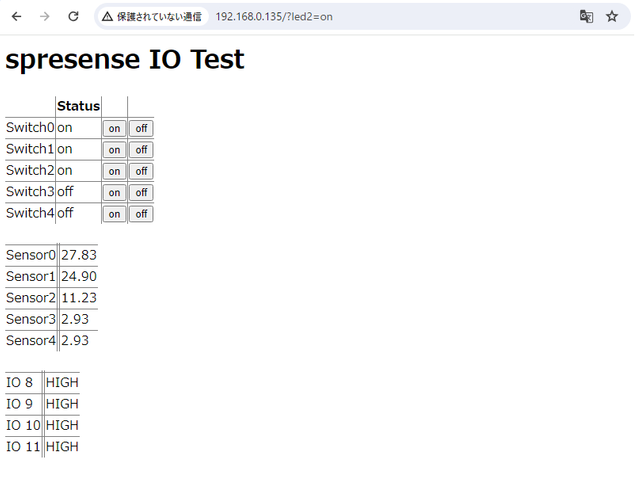Enable Switch3 with its on button

point(114,192)
